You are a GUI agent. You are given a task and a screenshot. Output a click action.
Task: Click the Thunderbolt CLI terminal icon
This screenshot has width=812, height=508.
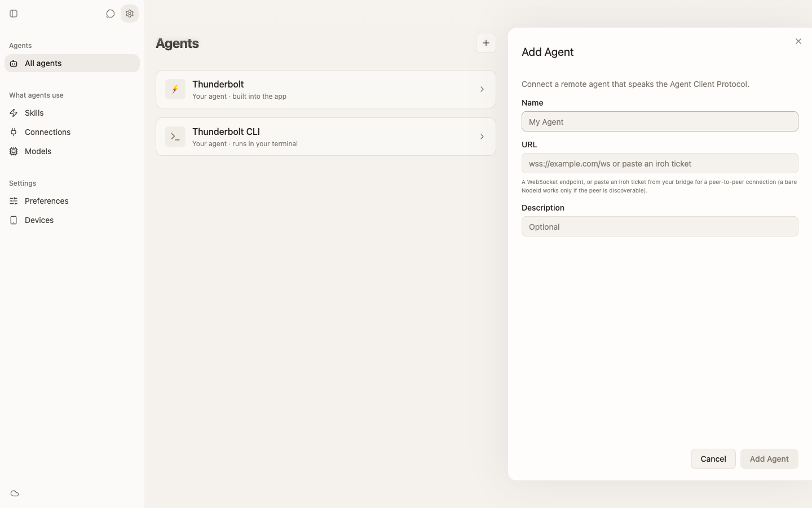175,137
